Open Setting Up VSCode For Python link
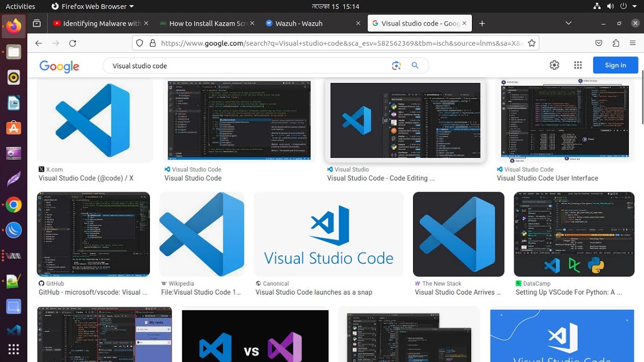Screen dimensions: 644x362 [x=569, y=292]
